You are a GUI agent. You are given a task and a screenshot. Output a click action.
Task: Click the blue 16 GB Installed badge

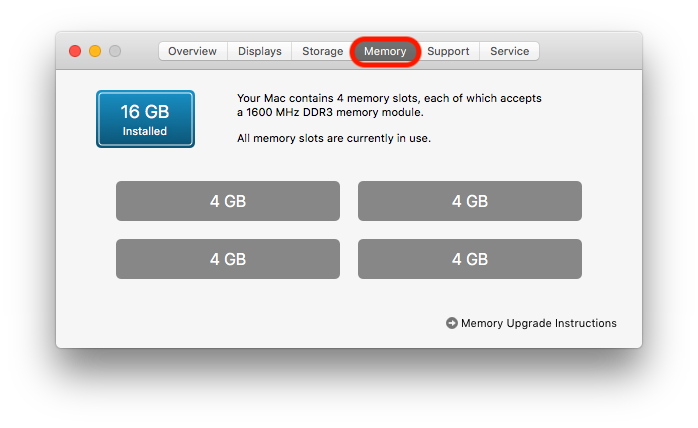(x=145, y=119)
